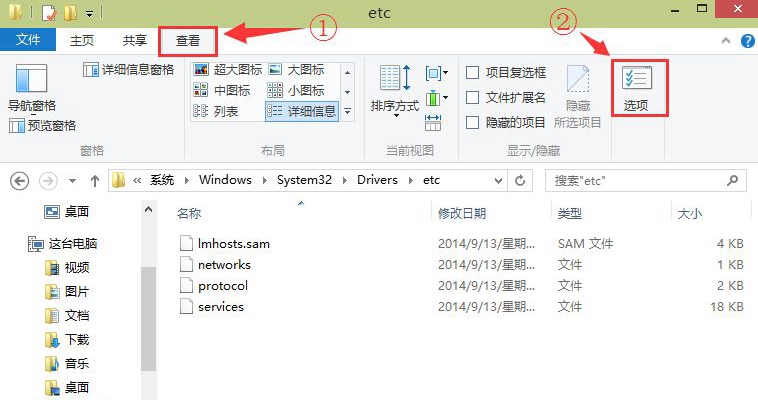The height and width of the screenshot is (400, 758).
Task: Switch to the View (查看) tab
Action: 188,41
